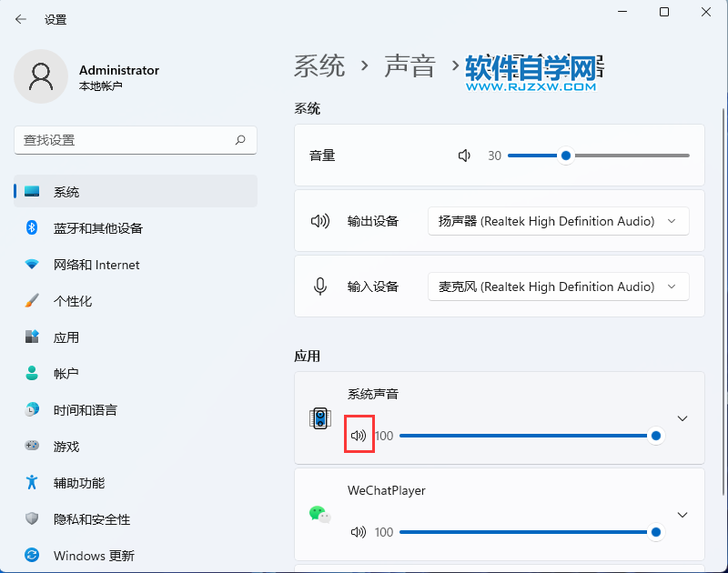This screenshot has height=573, width=728.
Task: Expand the 系统声音 details chevron
Action: point(682,418)
